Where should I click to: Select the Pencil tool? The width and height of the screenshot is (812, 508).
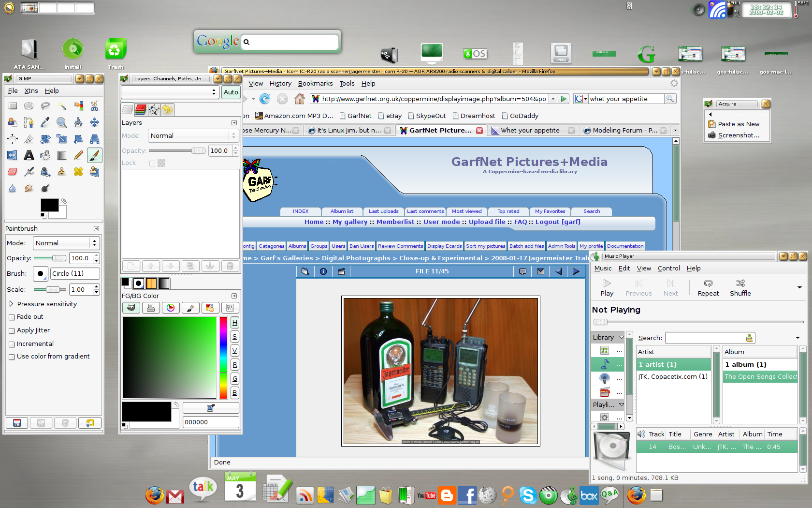coord(78,155)
